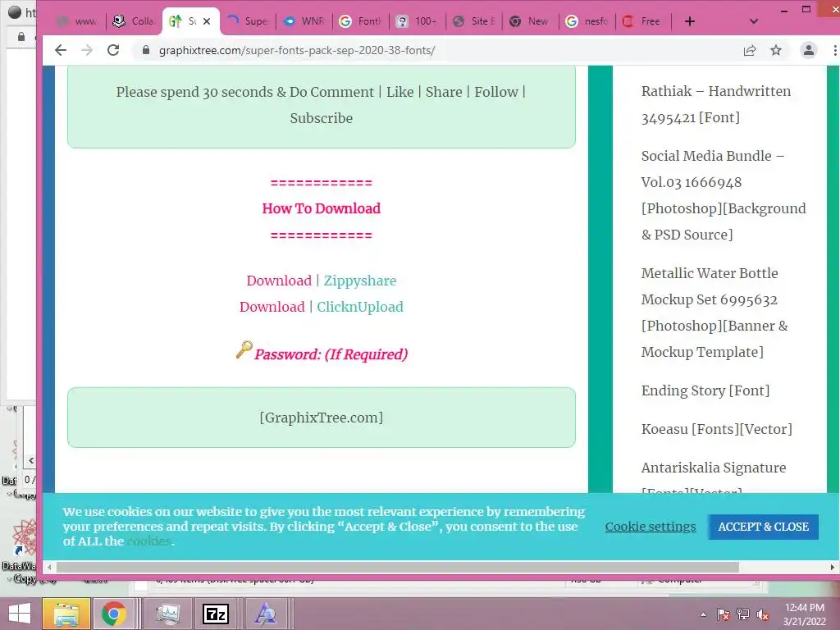Image resolution: width=840 pixels, height=630 pixels.
Task: Open the Zippyshare download link
Action: [x=360, y=281]
